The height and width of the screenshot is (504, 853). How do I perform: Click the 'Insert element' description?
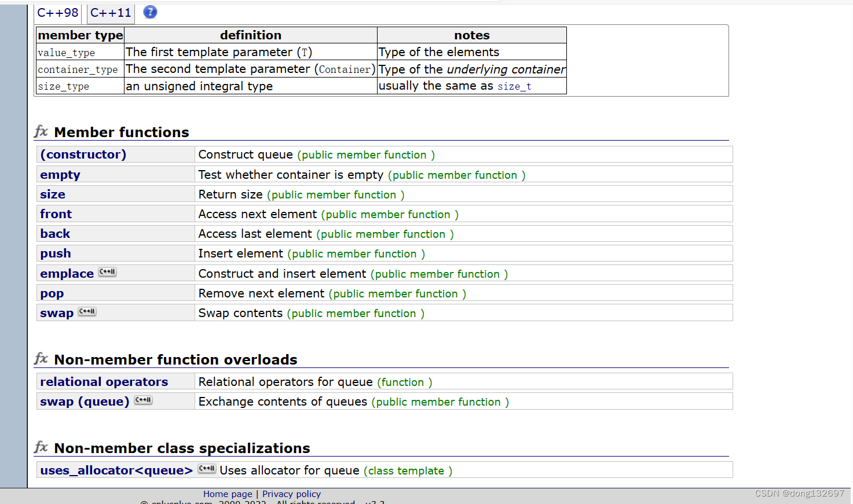pos(241,253)
